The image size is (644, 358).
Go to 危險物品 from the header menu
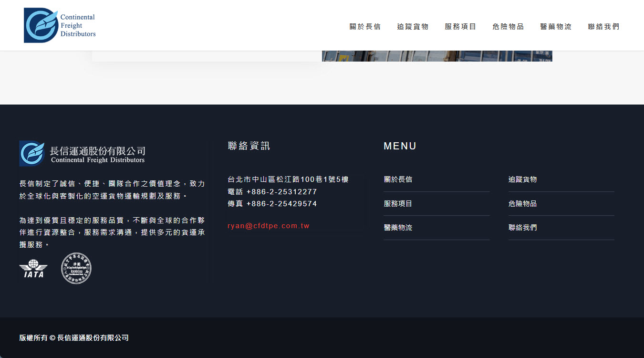point(508,27)
